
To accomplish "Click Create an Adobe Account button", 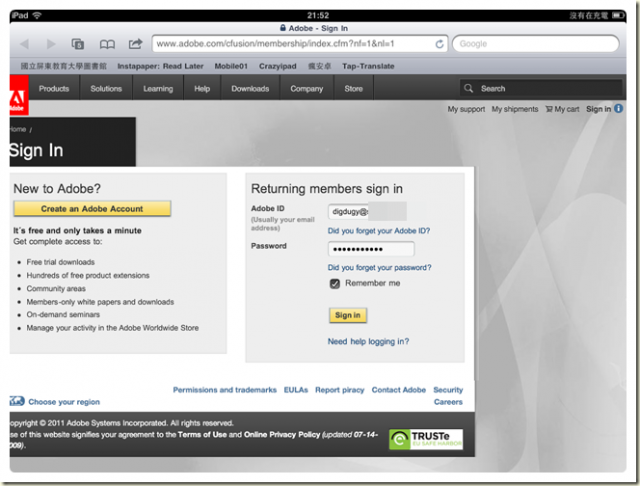I will [92, 209].
